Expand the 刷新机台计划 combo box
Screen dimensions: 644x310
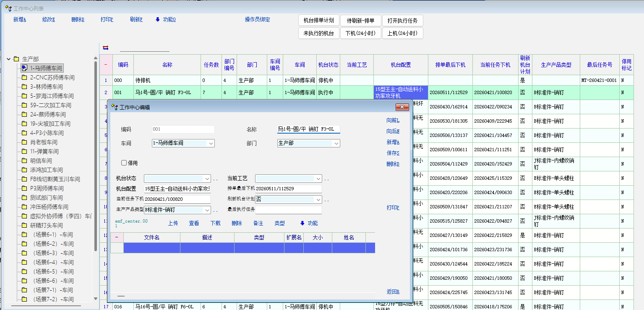coord(318,200)
